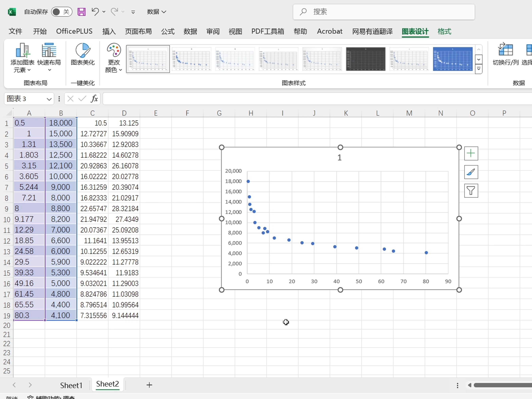Switch to the 审阅 ribbon tab
Screen dimensions: 532x399
(x=213, y=31)
